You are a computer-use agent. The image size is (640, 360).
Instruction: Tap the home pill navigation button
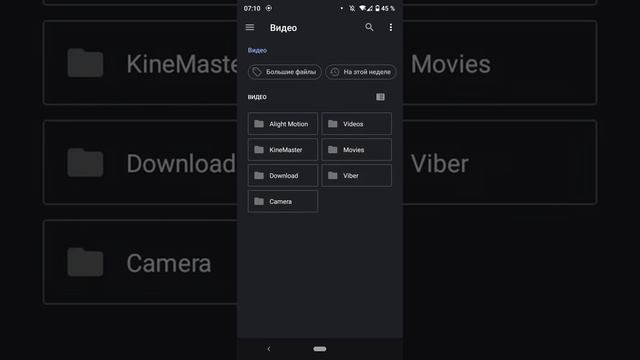(x=320, y=349)
